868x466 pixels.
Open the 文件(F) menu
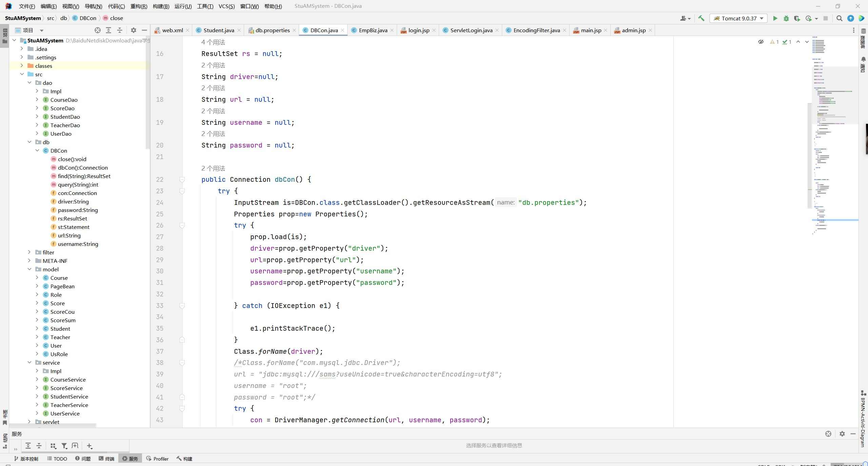(x=27, y=6)
